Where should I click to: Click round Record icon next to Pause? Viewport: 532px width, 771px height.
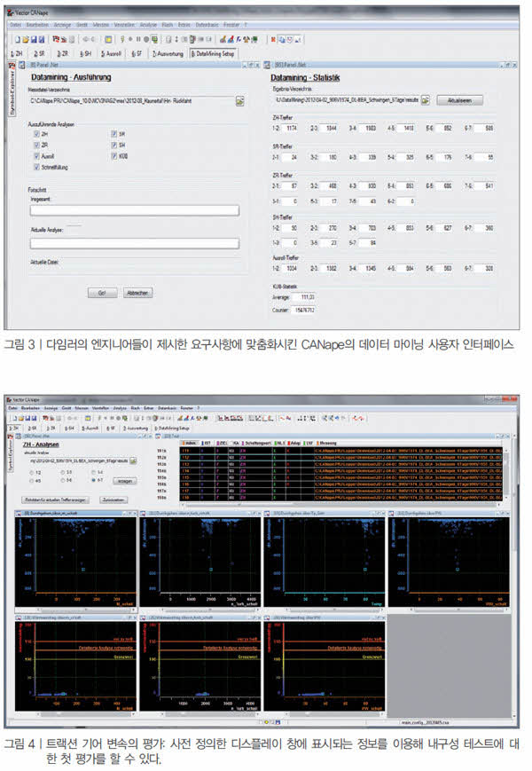146,39
